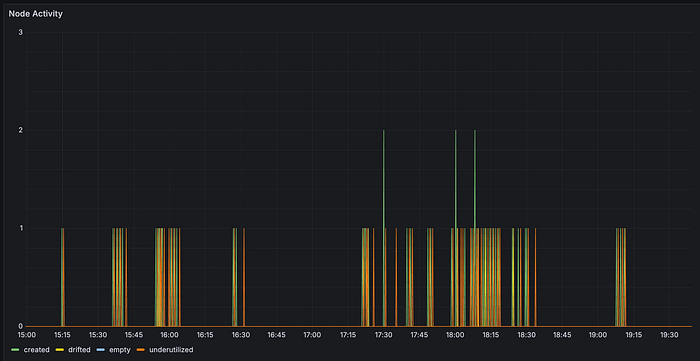Click the green spike at 18:00

pyautogui.click(x=455, y=178)
